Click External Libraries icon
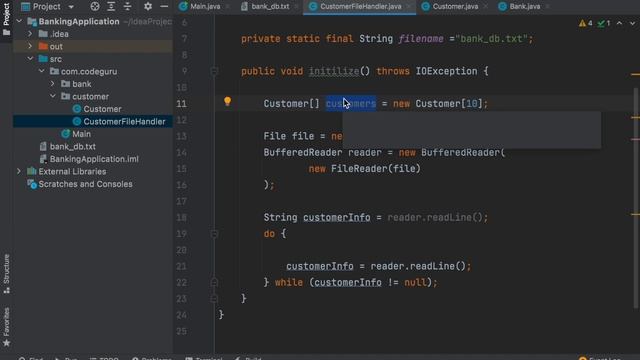The image size is (640, 360). [32, 171]
